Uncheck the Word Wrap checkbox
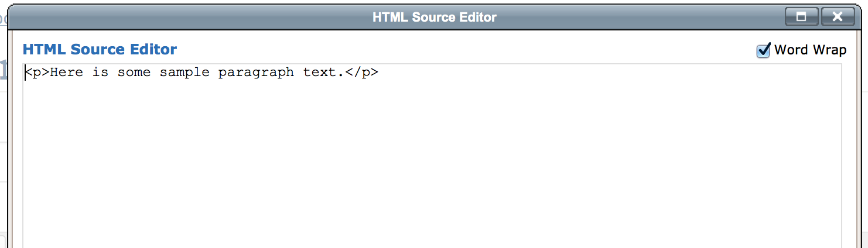Viewport: 868px width, 248px height. point(763,51)
